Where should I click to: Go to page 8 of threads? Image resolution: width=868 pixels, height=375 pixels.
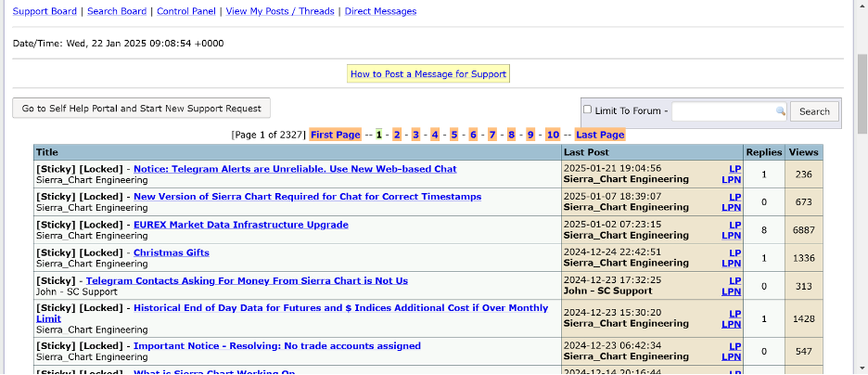[512, 135]
